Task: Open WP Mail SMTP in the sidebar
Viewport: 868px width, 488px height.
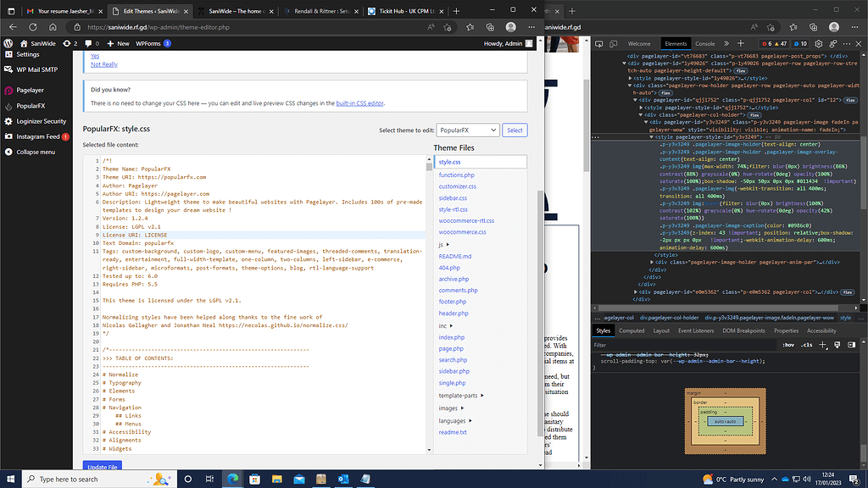Action: pyautogui.click(x=38, y=69)
